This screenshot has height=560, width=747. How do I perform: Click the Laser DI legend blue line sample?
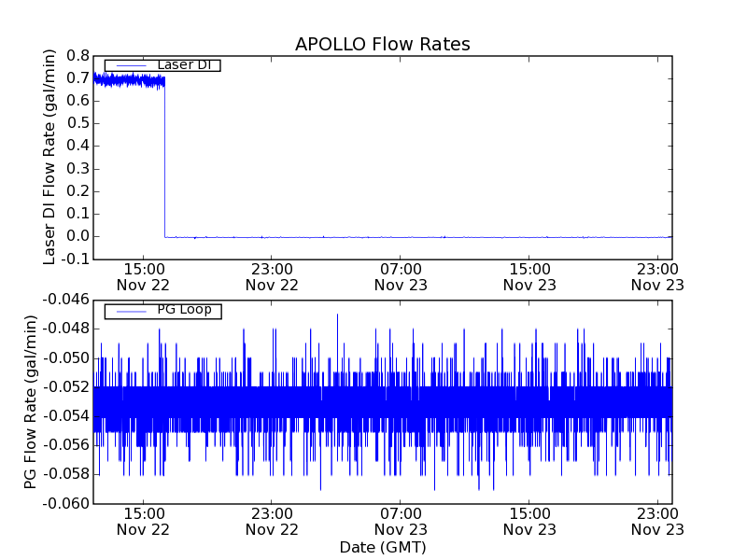pyautogui.click(x=129, y=65)
